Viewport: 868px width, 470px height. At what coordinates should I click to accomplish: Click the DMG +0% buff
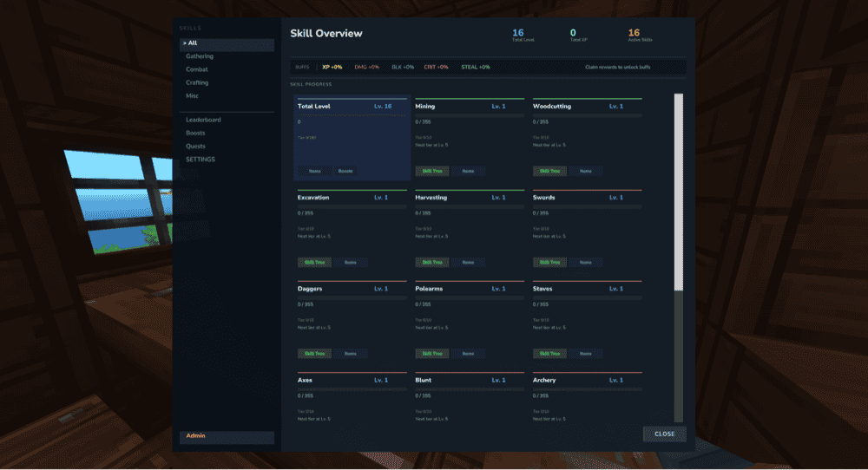[x=366, y=68]
